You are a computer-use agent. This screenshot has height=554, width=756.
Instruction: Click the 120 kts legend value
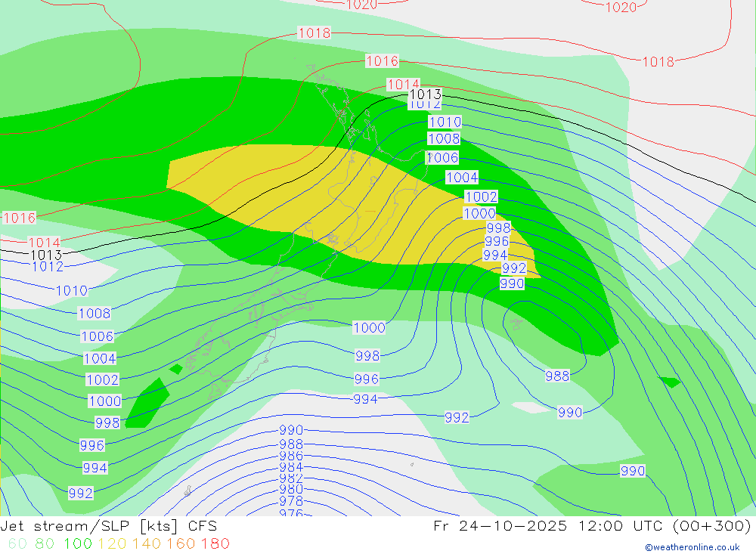tap(113, 543)
